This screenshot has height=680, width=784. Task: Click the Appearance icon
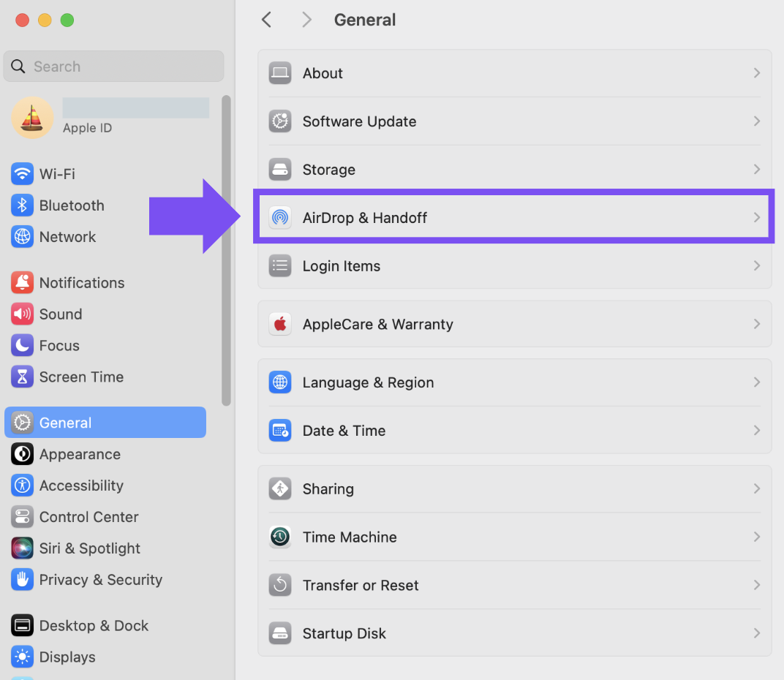pyautogui.click(x=22, y=454)
